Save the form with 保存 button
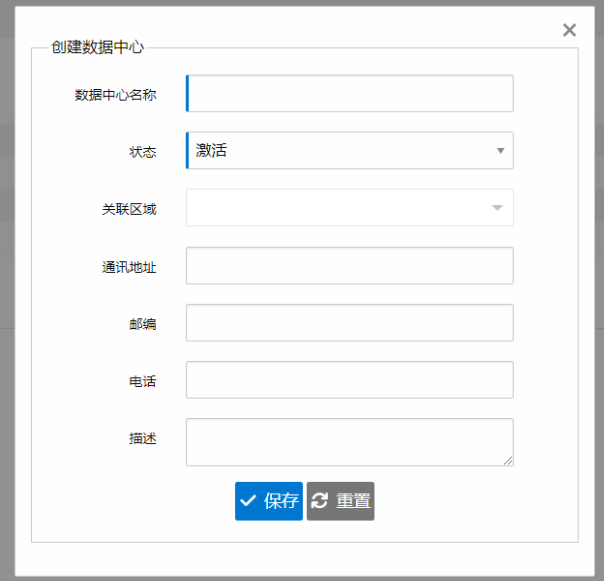 click(269, 501)
